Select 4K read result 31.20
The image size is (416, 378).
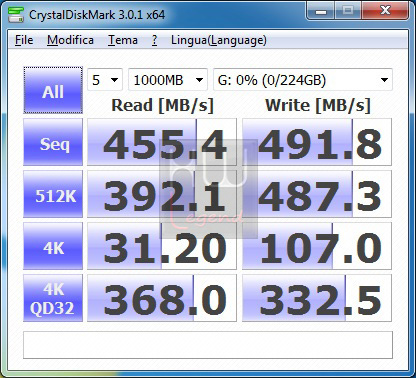pyautogui.click(x=162, y=246)
